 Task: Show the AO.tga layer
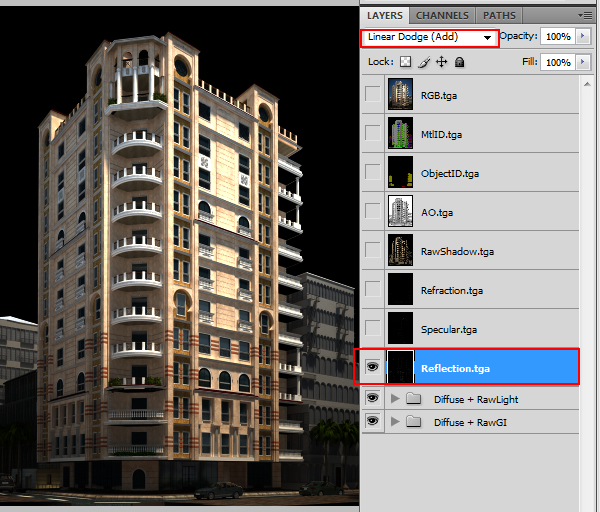[373, 211]
